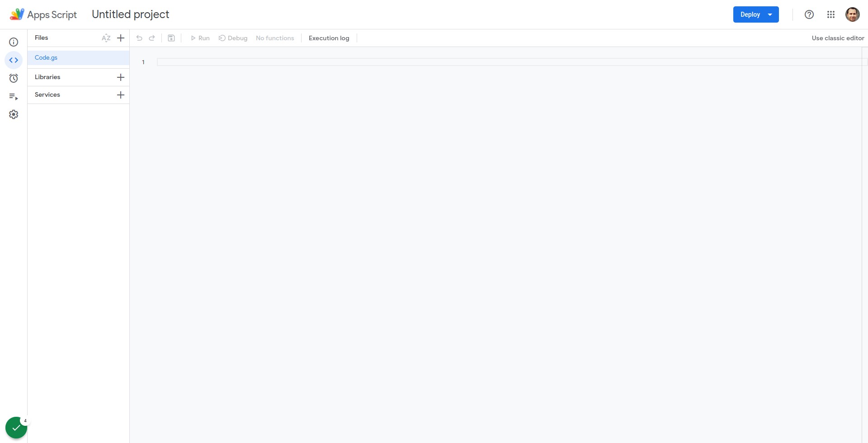Open the Google apps grid icon
This screenshot has height=443, width=868.
[831, 14]
